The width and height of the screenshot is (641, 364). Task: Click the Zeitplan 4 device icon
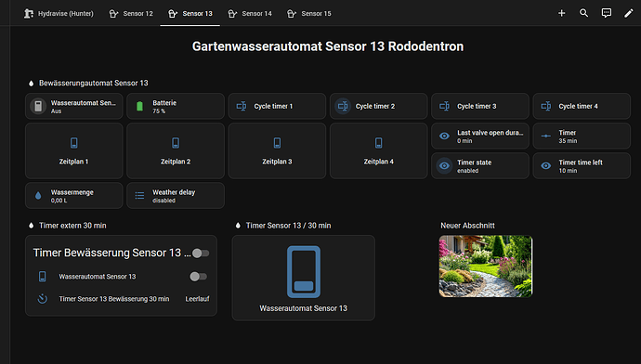(x=378, y=143)
